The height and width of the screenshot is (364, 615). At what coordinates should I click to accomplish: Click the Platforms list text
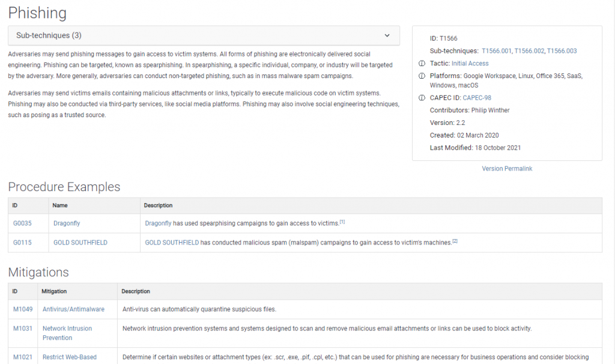pos(506,80)
